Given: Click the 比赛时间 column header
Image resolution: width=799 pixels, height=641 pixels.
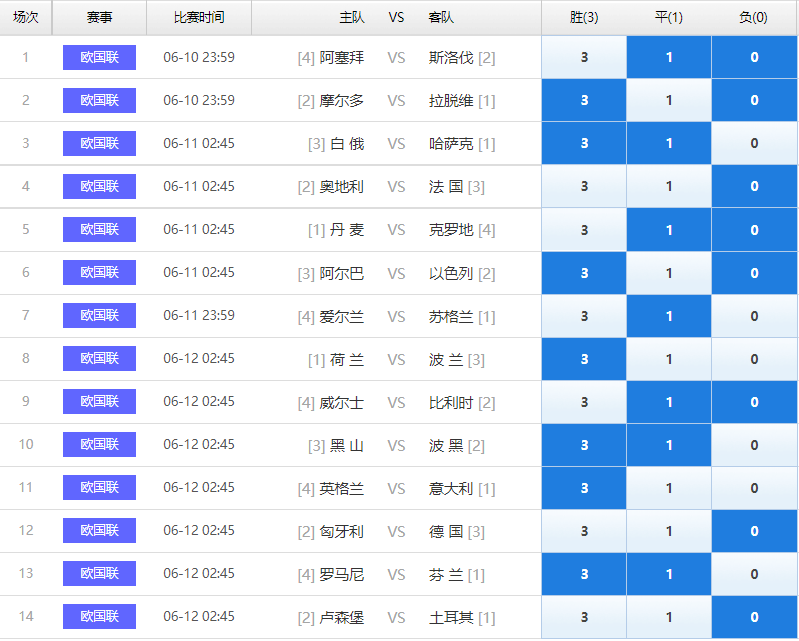Looking at the screenshot, I should point(199,17).
